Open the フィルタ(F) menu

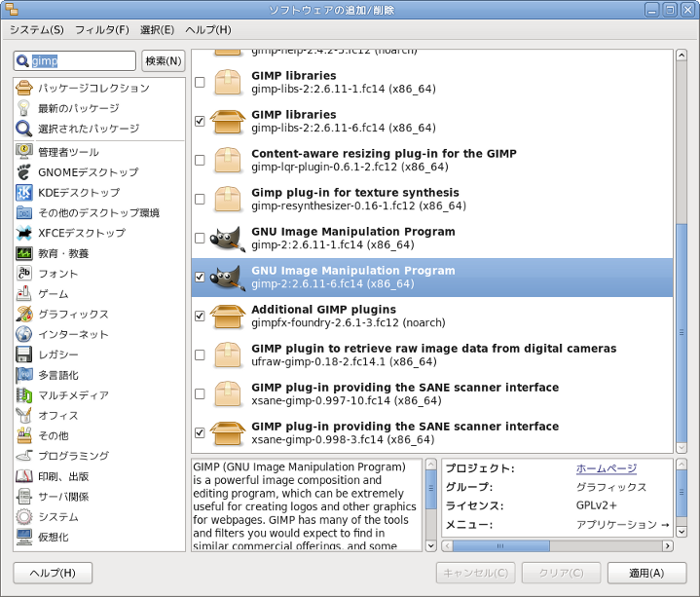point(102,30)
